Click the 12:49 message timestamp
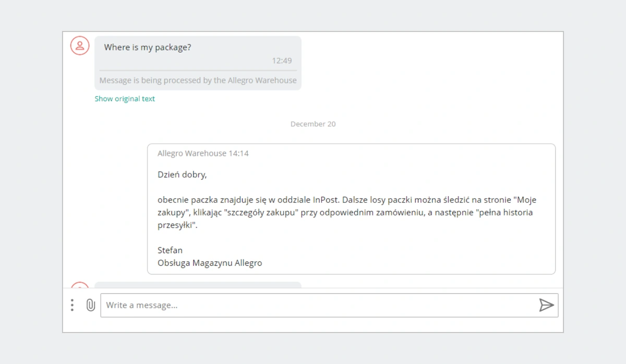 pyautogui.click(x=282, y=60)
